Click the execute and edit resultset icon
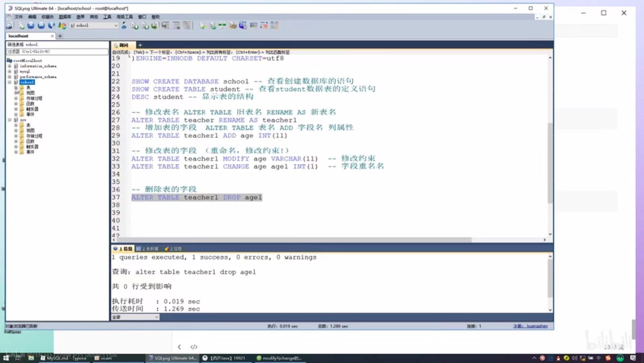 point(51,25)
